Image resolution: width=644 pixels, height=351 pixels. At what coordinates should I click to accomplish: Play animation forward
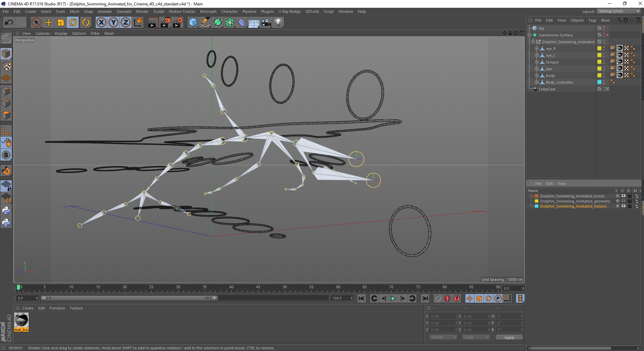click(393, 298)
